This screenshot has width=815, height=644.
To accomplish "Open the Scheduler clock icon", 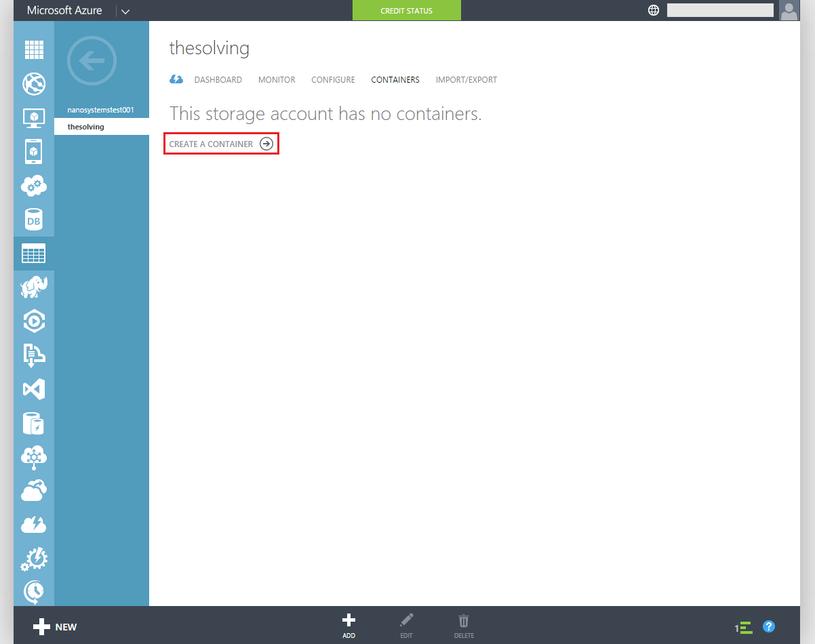I will (x=34, y=592).
